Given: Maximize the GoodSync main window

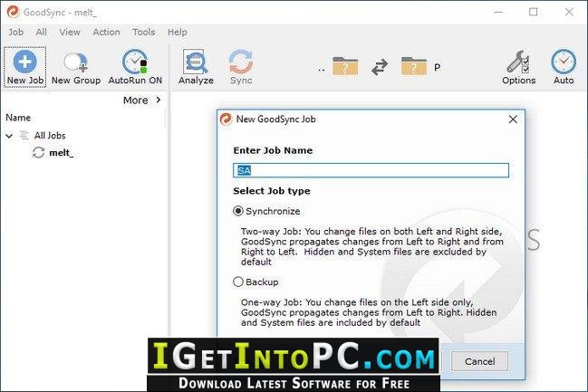Looking at the screenshot, I should [x=533, y=12].
